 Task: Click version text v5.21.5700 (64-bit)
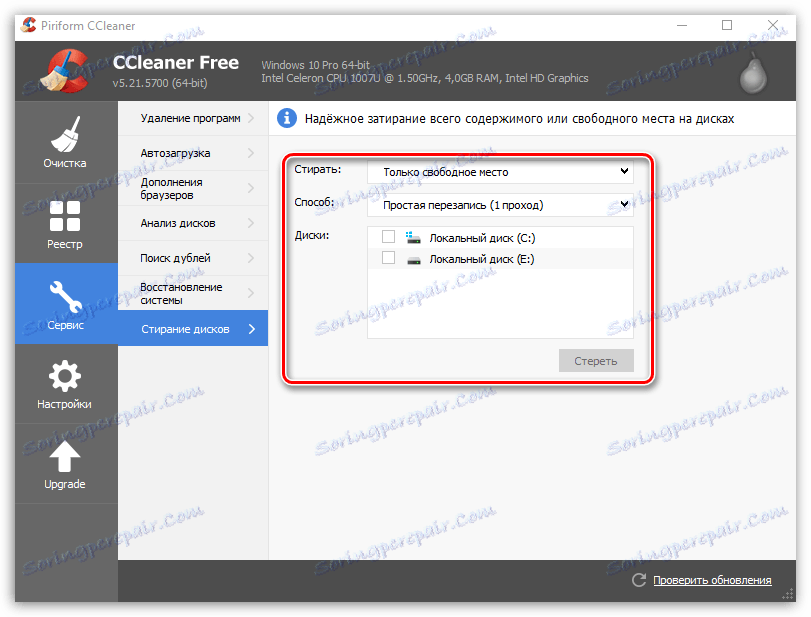[160, 83]
